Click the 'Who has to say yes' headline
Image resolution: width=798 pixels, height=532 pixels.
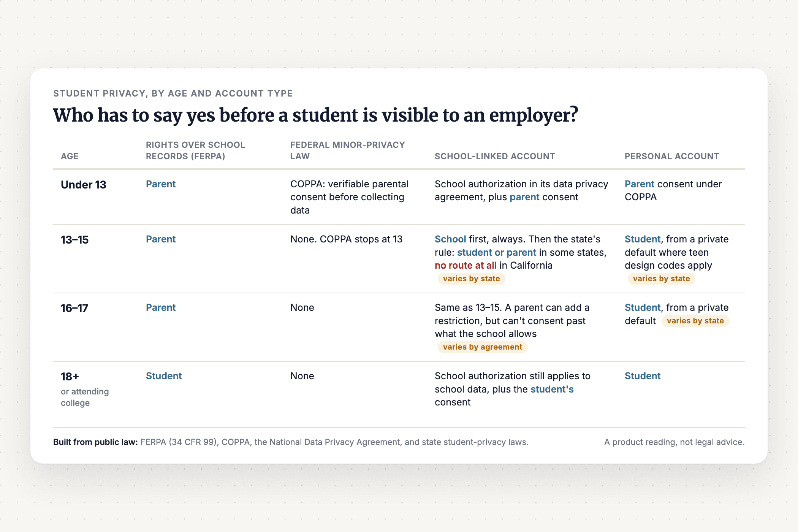[x=315, y=116]
